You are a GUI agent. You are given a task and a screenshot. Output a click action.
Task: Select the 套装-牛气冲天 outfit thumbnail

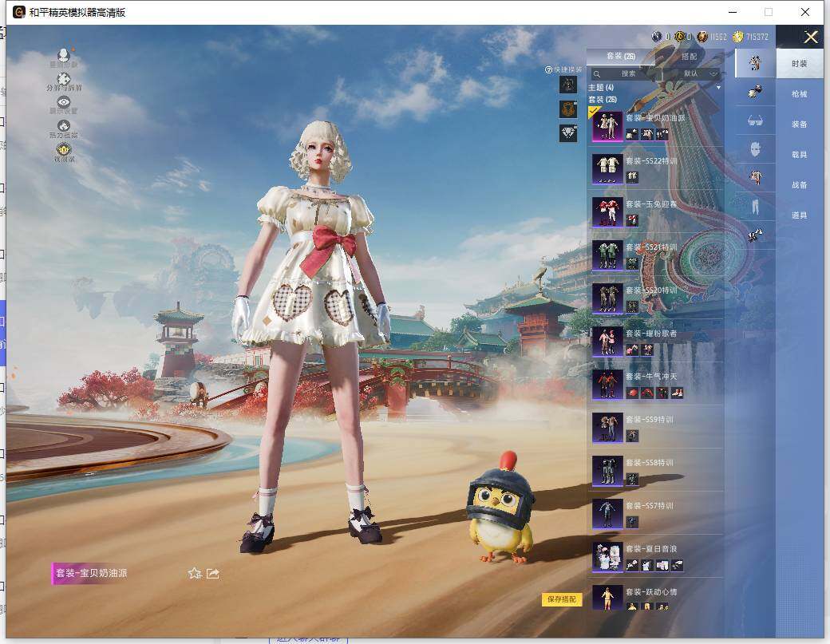pos(607,385)
